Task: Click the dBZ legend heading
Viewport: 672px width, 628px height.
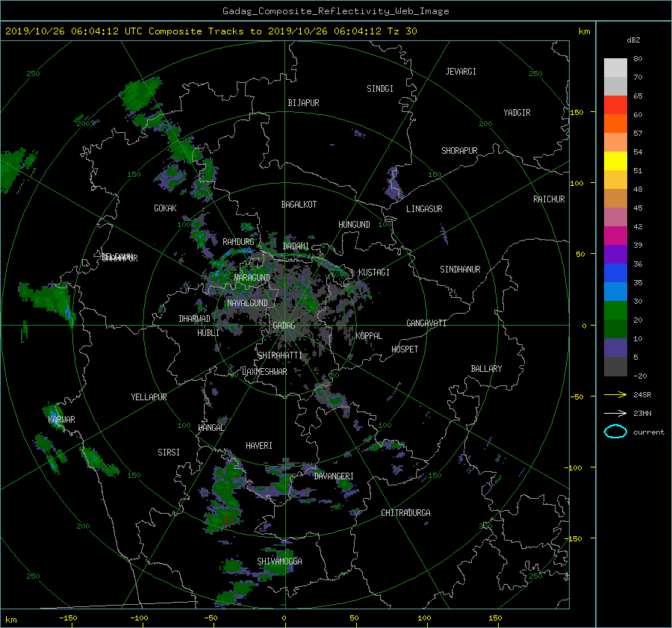Action: [x=633, y=40]
